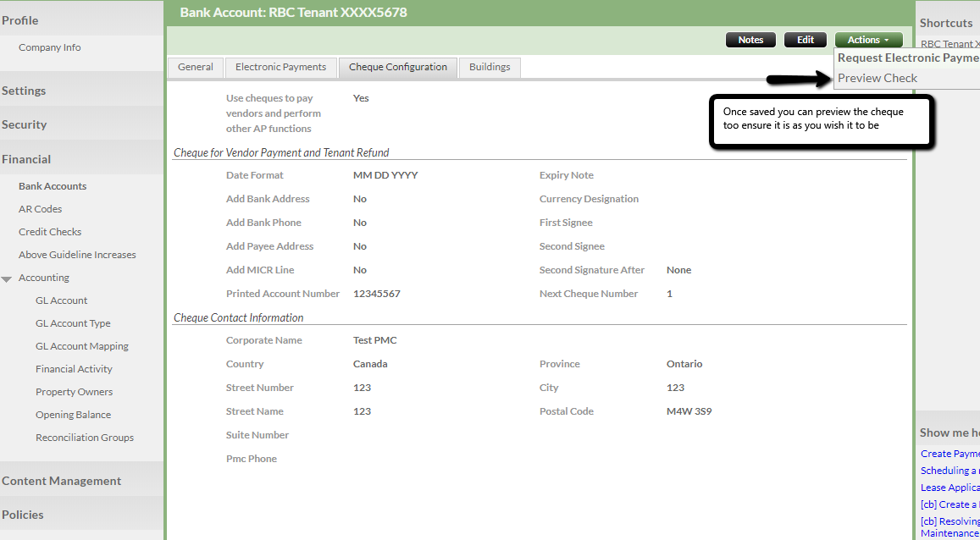Expand the Content Management section
The image size is (980, 540).
(x=61, y=481)
